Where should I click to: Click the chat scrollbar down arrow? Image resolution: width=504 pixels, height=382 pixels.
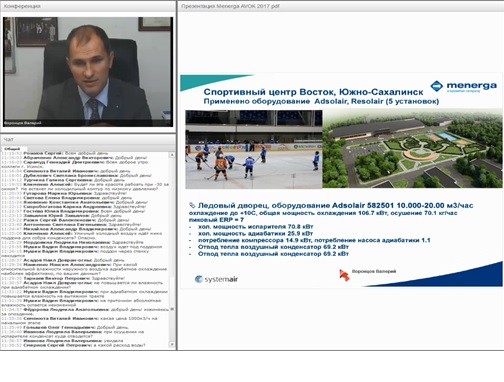pyautogui.click(x=172, y=344)
